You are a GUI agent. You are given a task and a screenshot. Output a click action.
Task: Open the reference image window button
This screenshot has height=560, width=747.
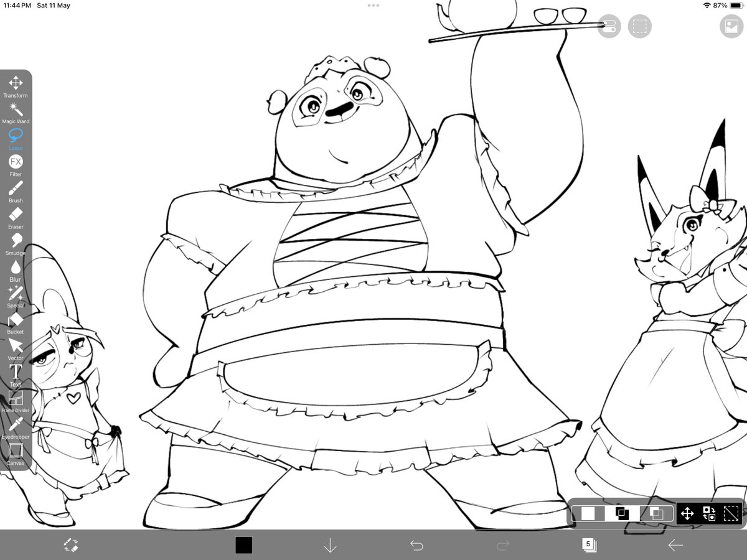731,26
